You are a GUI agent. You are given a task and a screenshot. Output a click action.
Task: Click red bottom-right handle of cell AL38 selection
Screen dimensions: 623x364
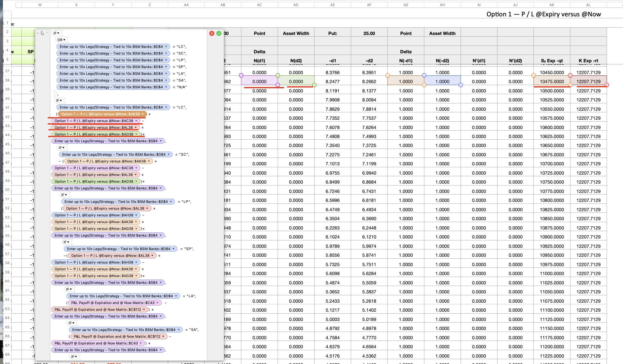pos(607,85)
